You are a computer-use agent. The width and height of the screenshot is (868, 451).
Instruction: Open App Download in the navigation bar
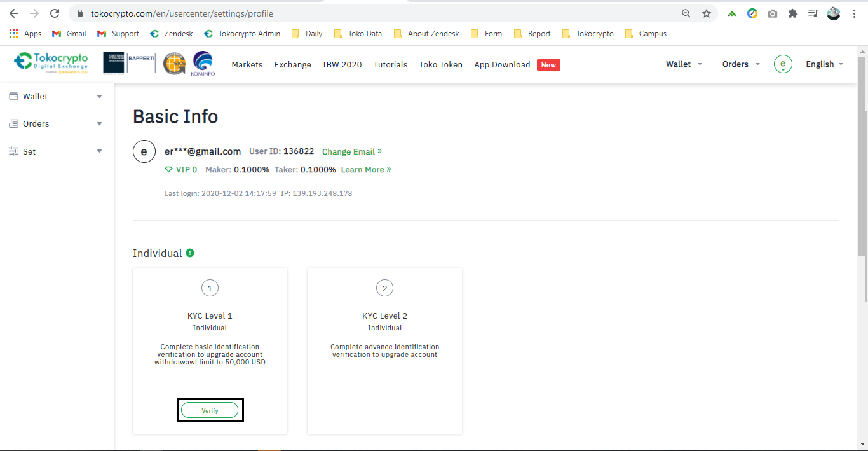pyautogui.click(x=502, y=64)
